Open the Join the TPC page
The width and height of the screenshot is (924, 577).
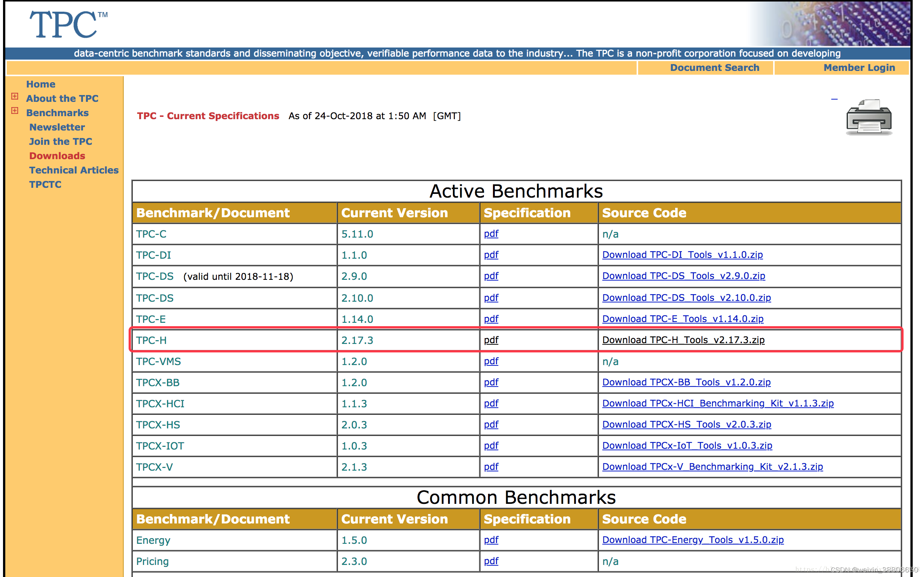(60, 141)
